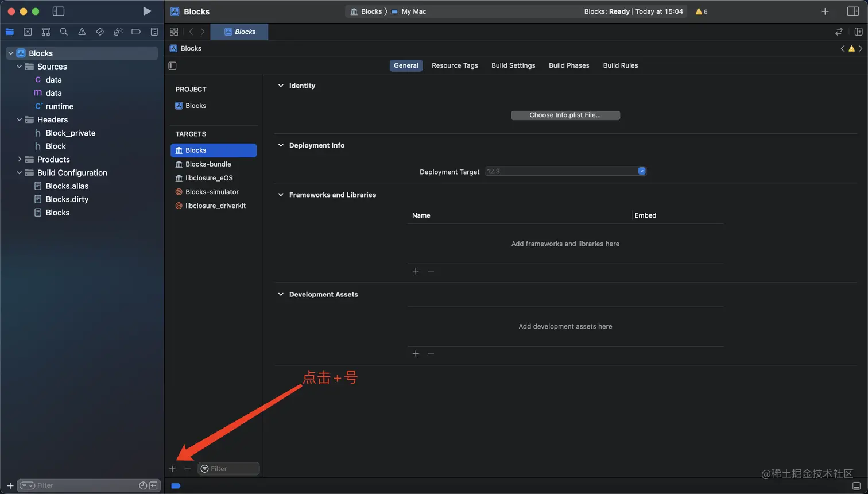Collapse the Identity section

281,86
